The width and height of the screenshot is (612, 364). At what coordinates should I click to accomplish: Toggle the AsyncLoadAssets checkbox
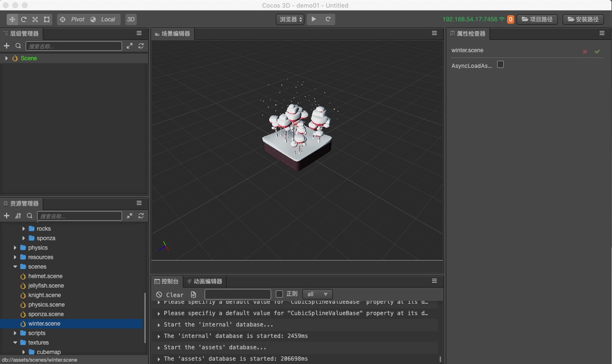500,65
